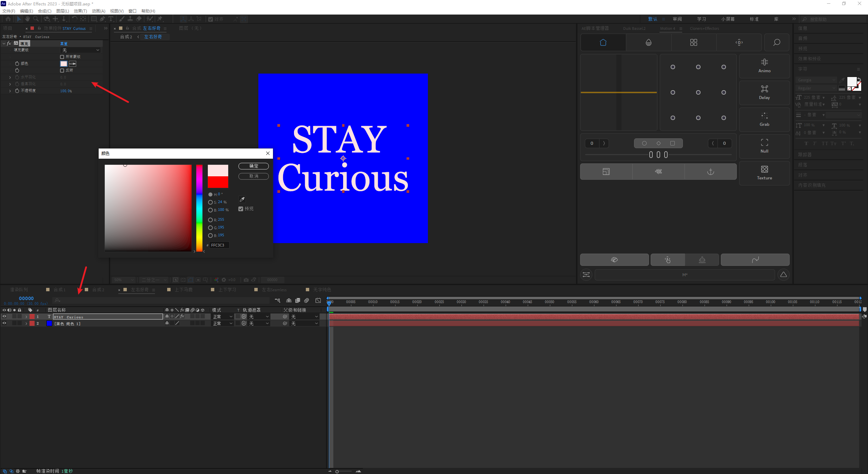Open Motion 4 search icon
This screenshot has height=474, width=868.
pos(776,42)
